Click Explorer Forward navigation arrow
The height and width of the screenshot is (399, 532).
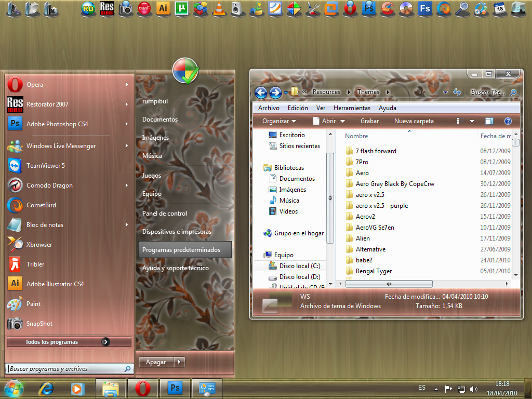click(x=275, y=92)
